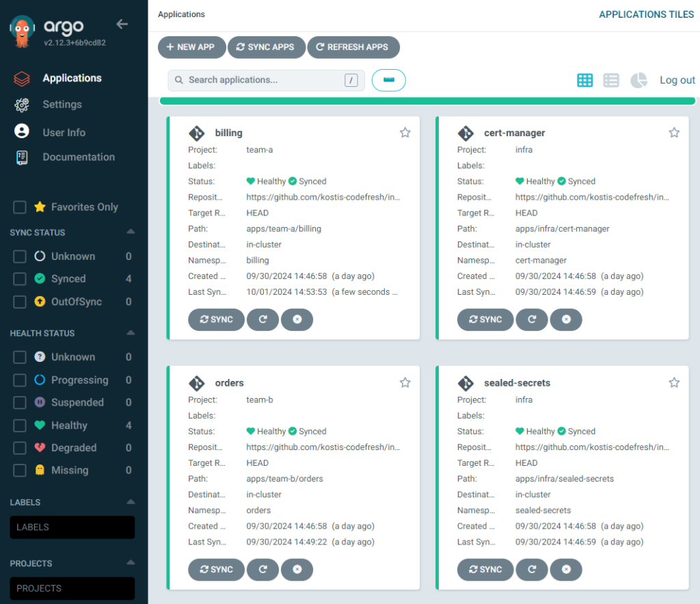Image resolution: width=700 pixels, height=604 pixels.
Task: Favorite the orders app star
Action: 405,383
